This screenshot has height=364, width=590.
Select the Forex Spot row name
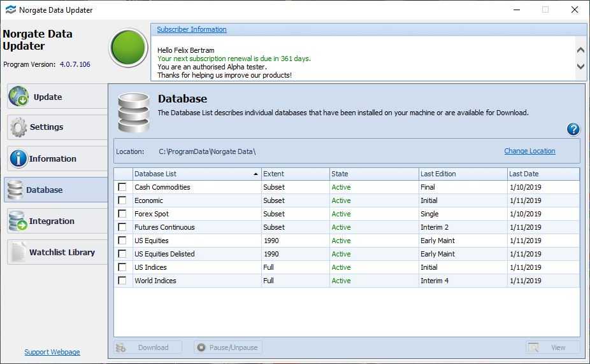[151, 214]
